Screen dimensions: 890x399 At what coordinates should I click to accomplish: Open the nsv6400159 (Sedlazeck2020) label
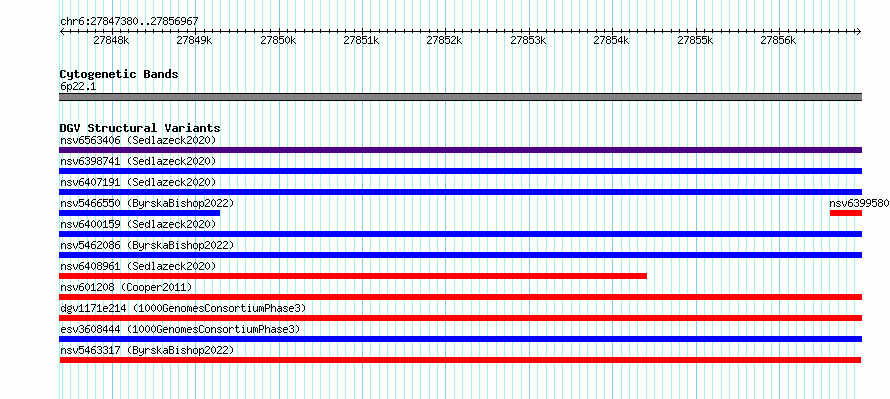click(x=138, y=224)
